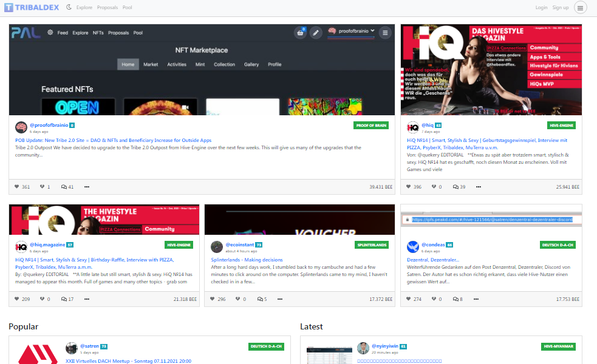This screenshot has height=364, width=597.
Task: Open Splinterlands - Making decisions title
Action: 247,260
